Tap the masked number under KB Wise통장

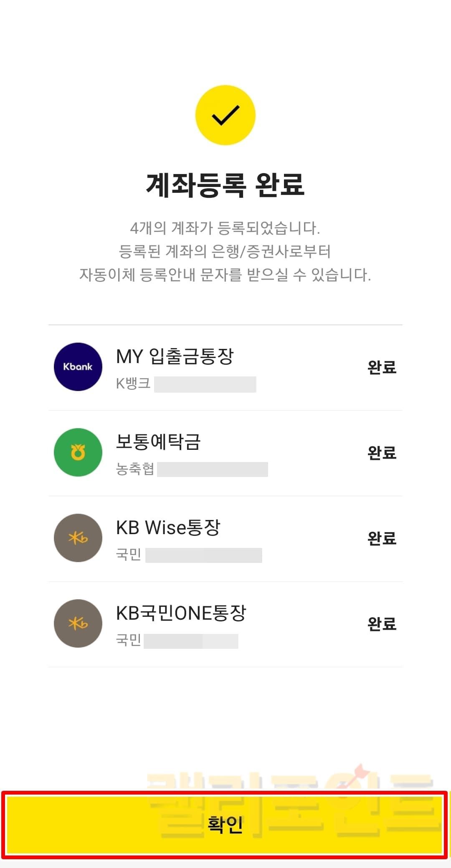[203, 555]
